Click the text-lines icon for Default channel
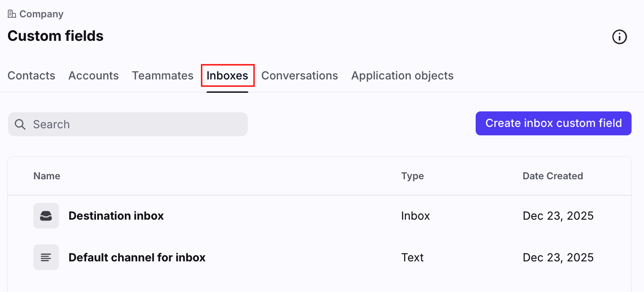 click(x=46, y=257)
